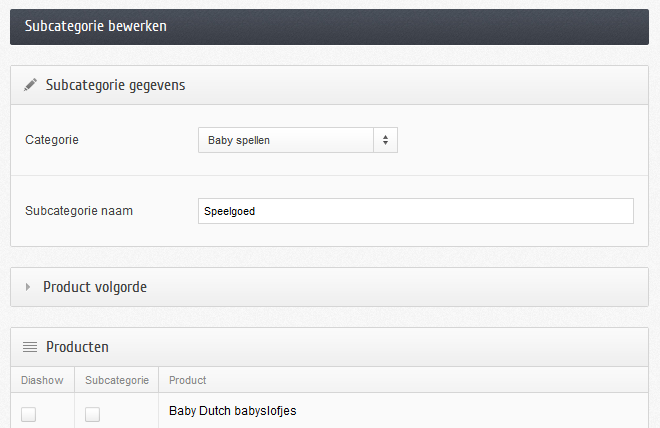
Task: Click the Subcategorie bewerken page title
Action: click(x=96, y=26)
